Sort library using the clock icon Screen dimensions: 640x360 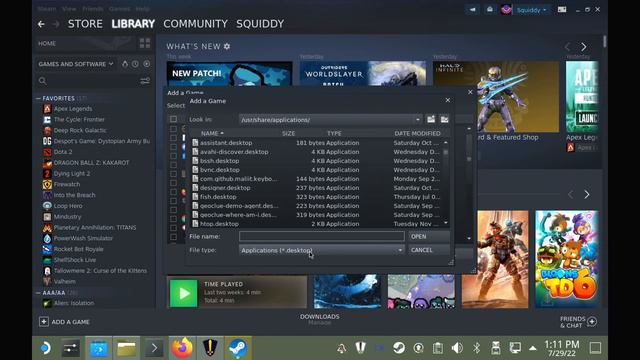[135, 64]
